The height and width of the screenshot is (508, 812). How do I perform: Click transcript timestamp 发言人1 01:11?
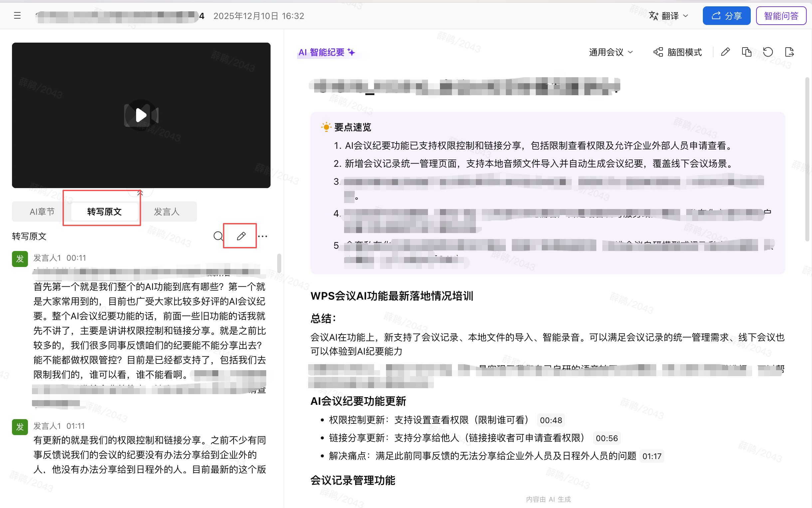59,426
